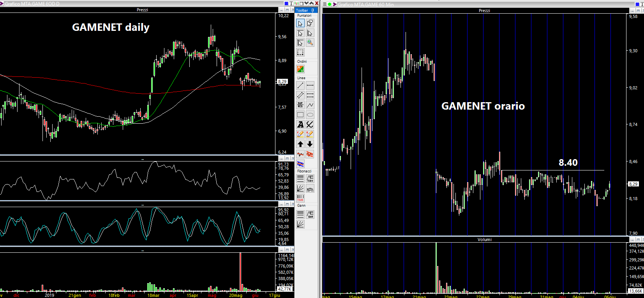The image size is (644, 298).
Task: Select the Fibonacci arcs tool
Action: point(310,189)
